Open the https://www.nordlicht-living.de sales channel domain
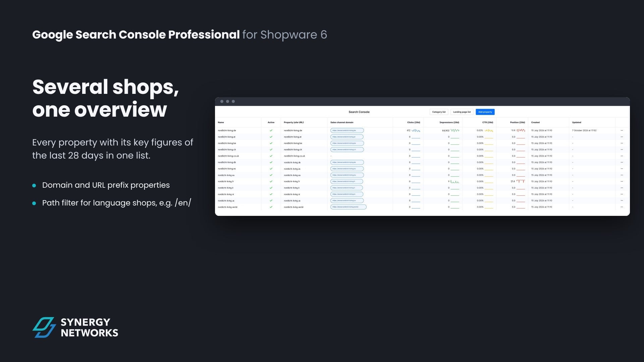Screen dimensions: 644x362 (x=347, y=130)
